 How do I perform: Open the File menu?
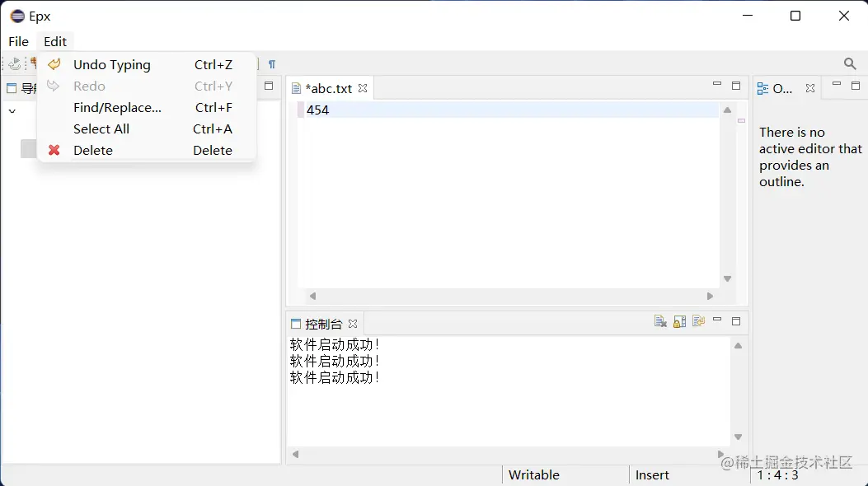coord(18,41)
